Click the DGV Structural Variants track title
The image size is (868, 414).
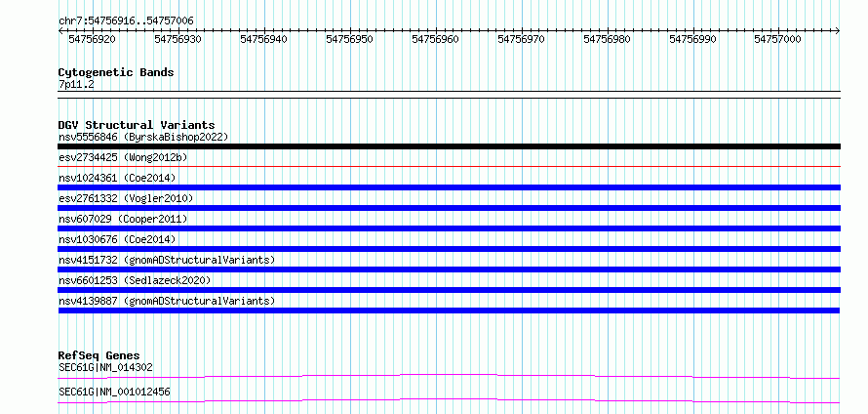coord(137,125)
